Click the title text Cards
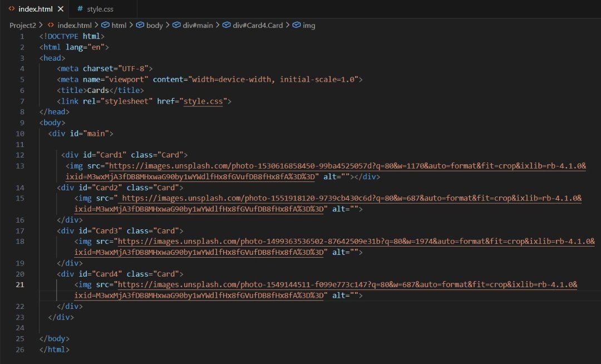Viewport: 601px width, 364px height. point(98,90)
